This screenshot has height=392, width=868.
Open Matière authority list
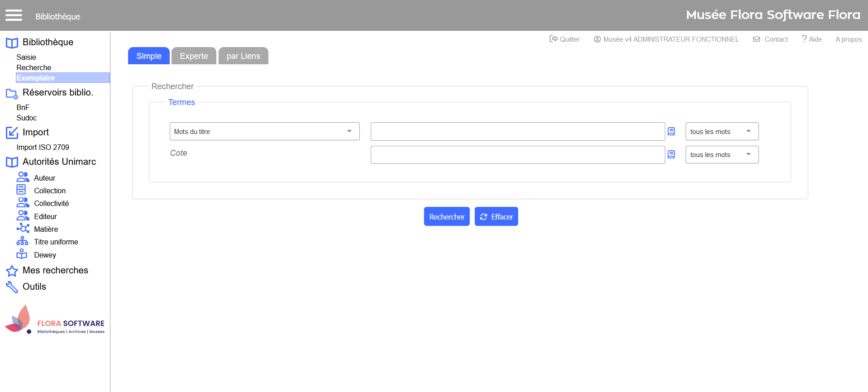[x=46, y=229]
